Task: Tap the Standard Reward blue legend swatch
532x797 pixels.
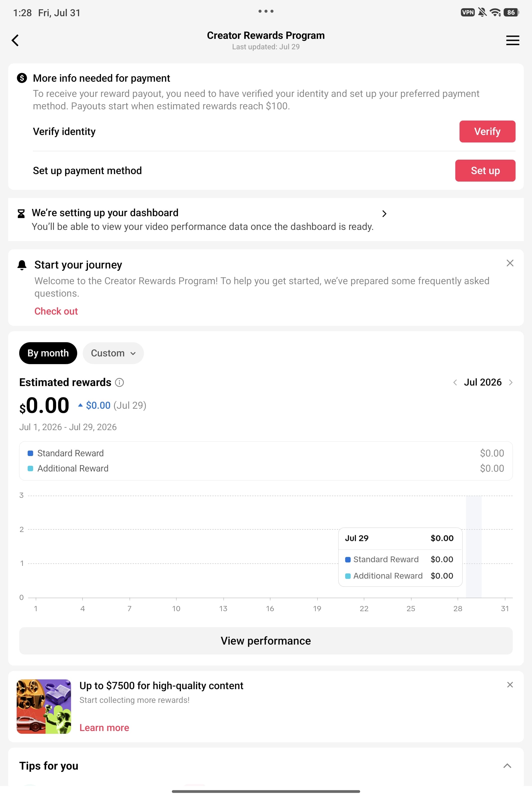Action: coord(30,453)
